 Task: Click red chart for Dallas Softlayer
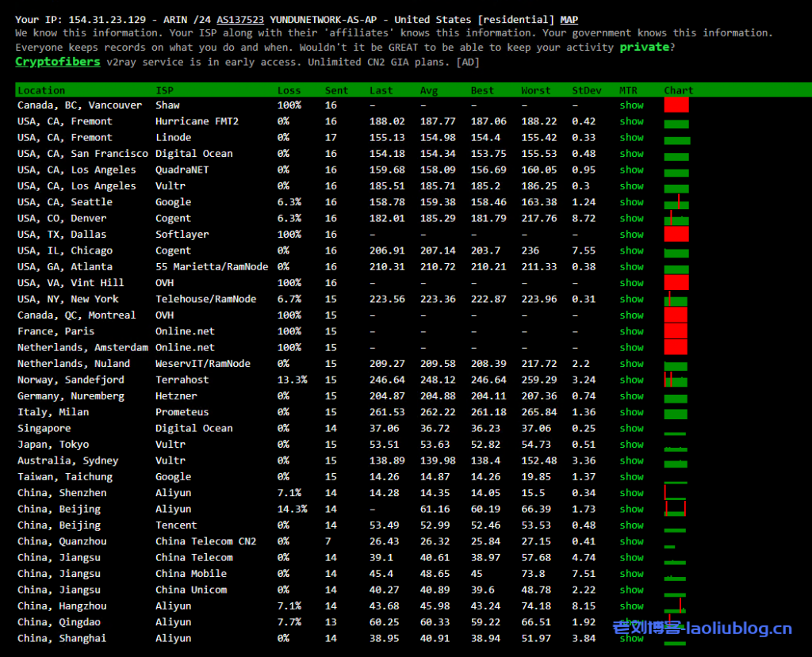[x=676, y=235]
